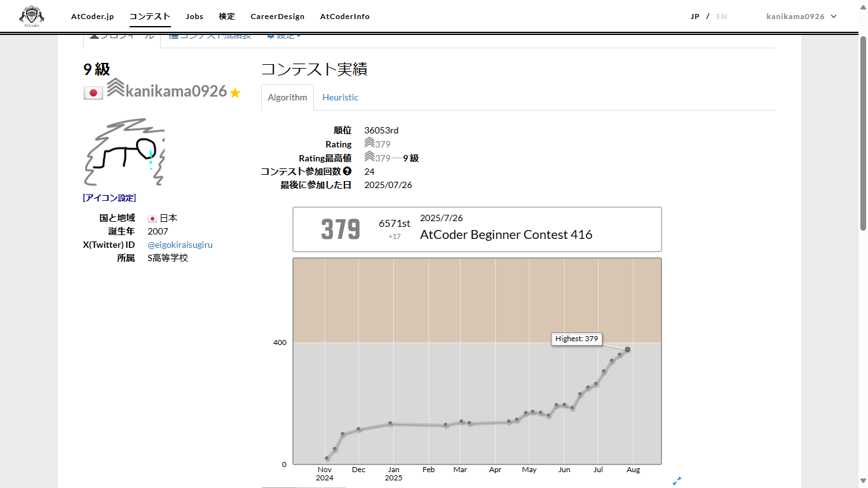Click the gold star next to kanikama0926
The image size is (868, 488).
click(234, 93)
